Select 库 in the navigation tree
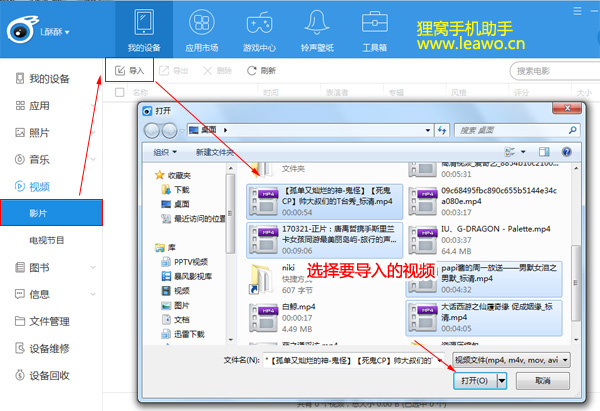The width and height of the screenshot is (600, 411). [166, 248]
